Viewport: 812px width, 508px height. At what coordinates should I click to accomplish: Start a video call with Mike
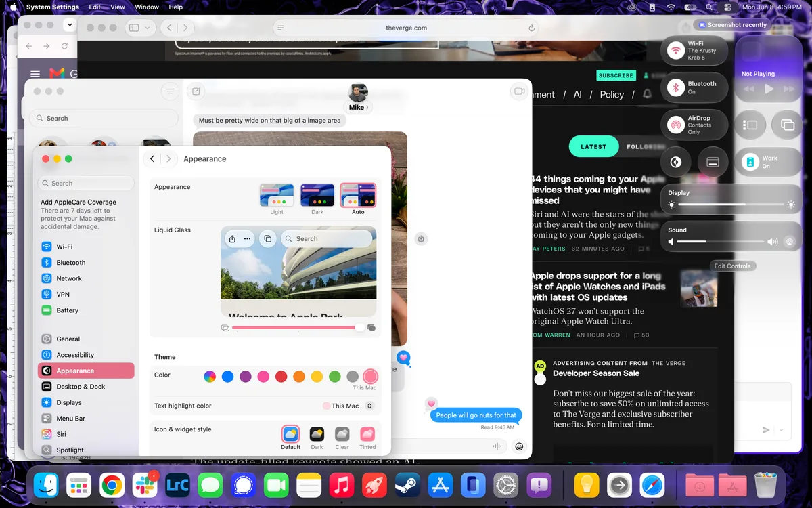[520, 91]
